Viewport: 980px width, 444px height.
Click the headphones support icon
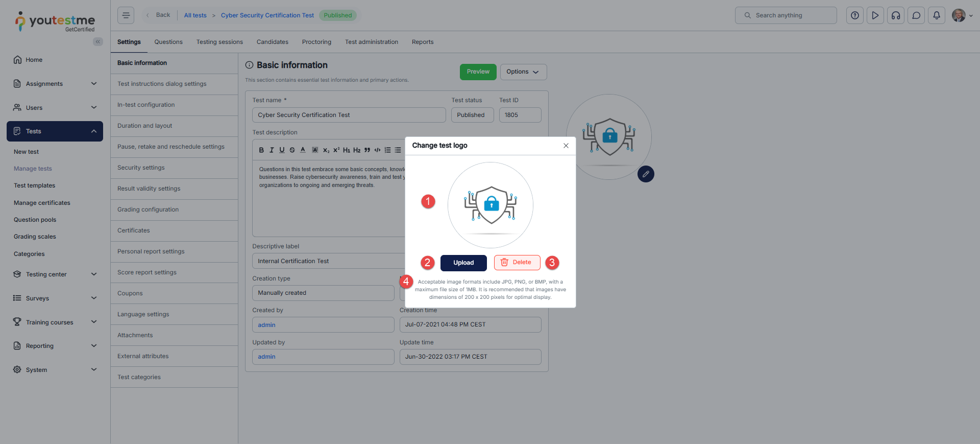[x=895, y=15]
